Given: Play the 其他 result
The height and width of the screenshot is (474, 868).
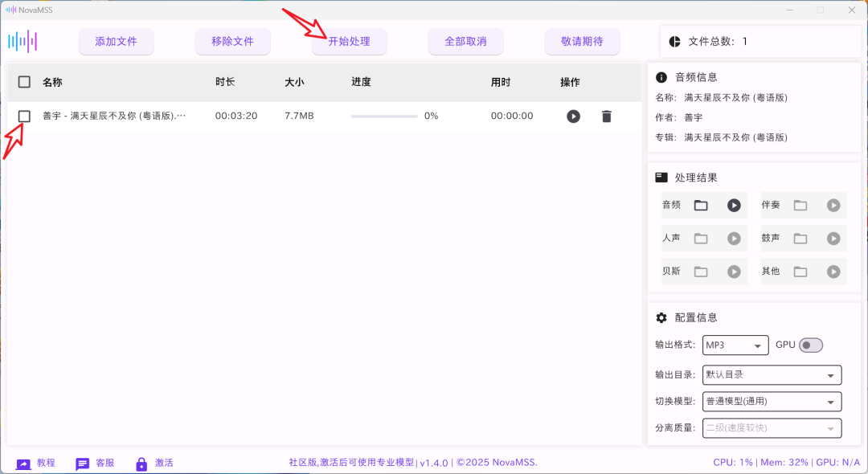Looking at the screenshot, I should point(833,272).
